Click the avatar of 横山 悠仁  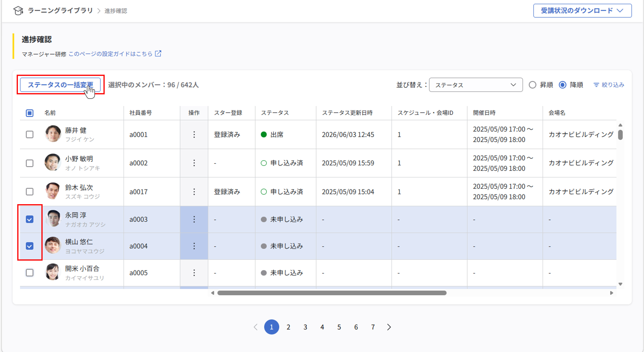point(53,245)
